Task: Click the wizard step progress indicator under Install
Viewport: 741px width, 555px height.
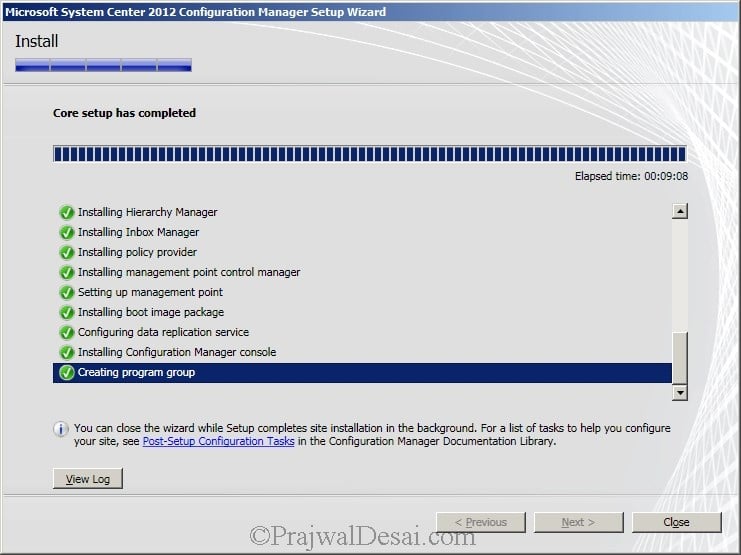Action: (103, 65)
